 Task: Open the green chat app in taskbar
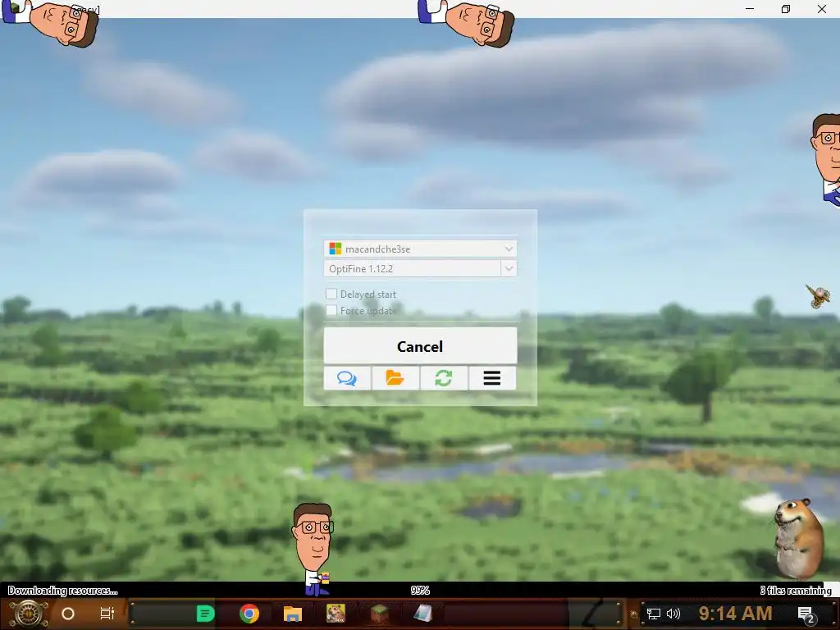point(205,614)
